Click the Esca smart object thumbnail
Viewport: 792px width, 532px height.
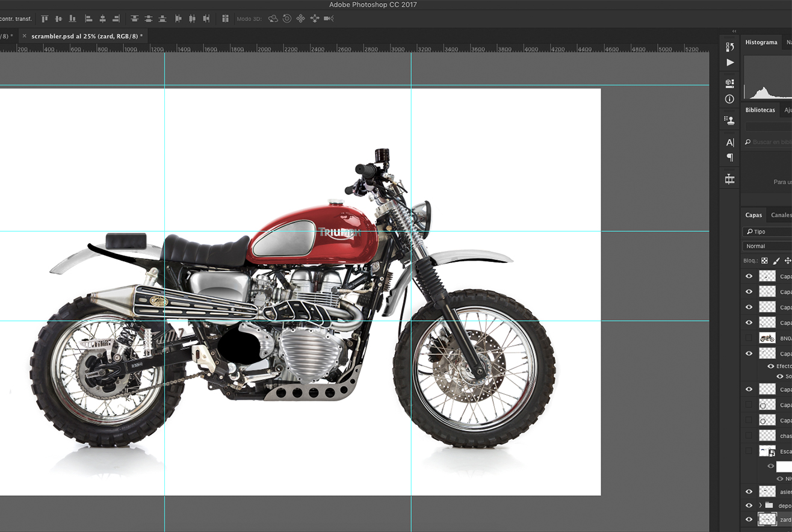pos(767,451)
